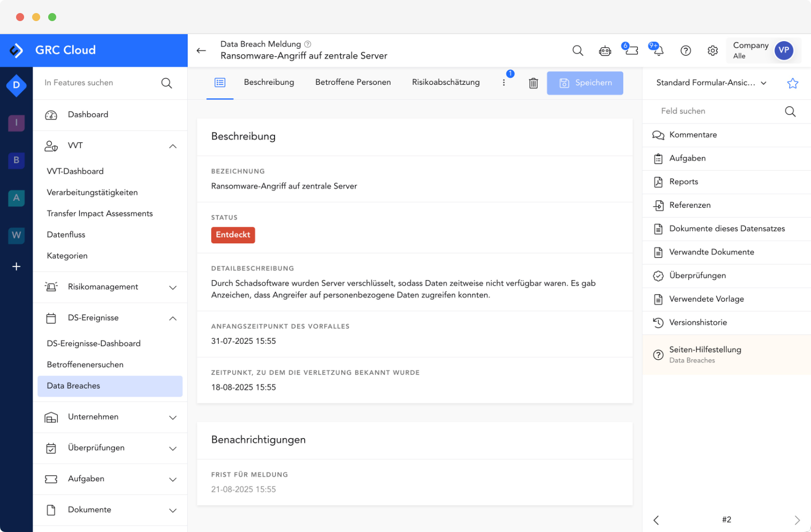Open the Betroffene Personen tab
The width and height of the screenshot is (811, 532).
click(353, 82)
